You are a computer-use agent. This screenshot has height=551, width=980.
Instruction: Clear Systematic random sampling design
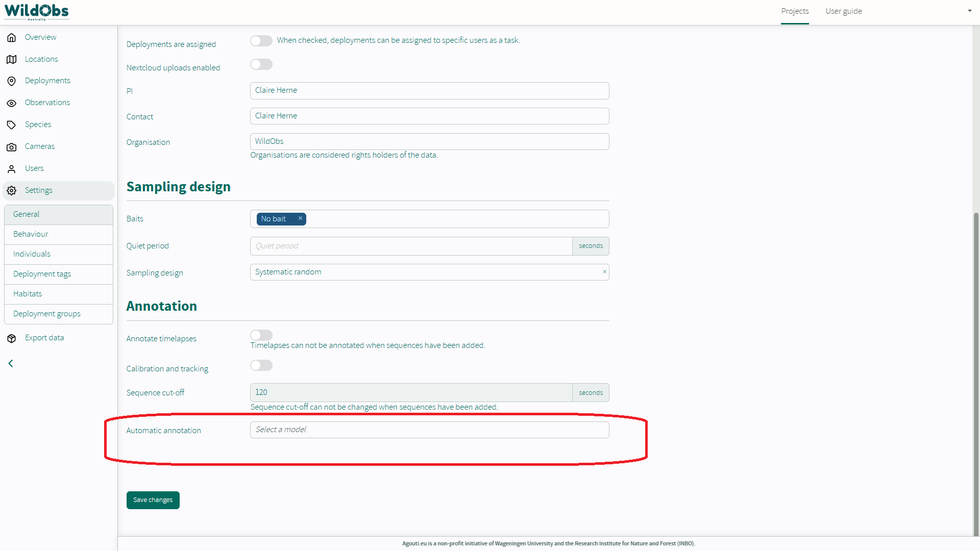604,272
